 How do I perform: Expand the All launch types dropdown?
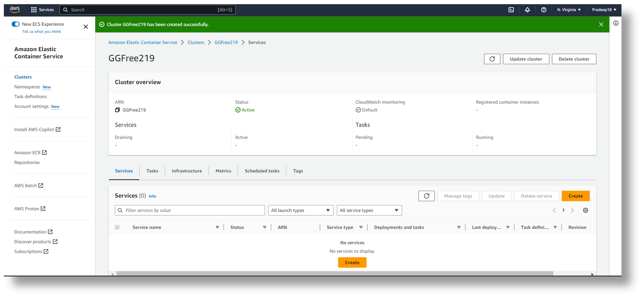coord(301,210)
